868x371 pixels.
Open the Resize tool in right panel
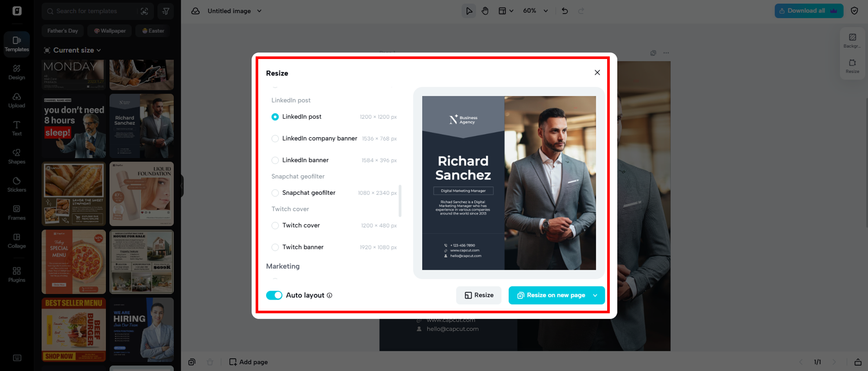coord(852,66)
